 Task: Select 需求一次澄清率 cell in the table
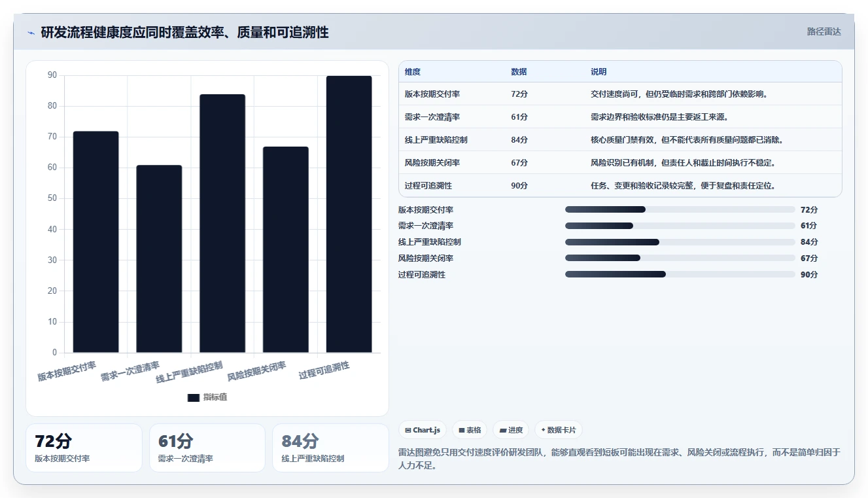pos(432,117)
